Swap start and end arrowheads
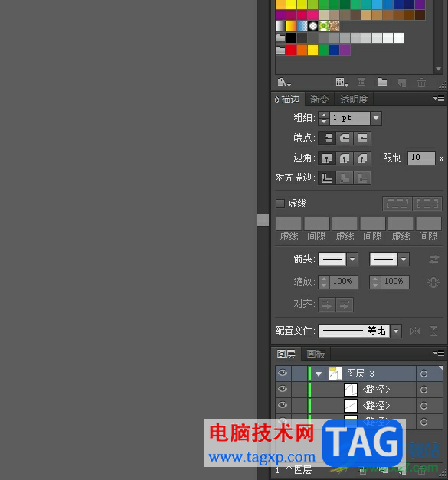 point(434,260)
